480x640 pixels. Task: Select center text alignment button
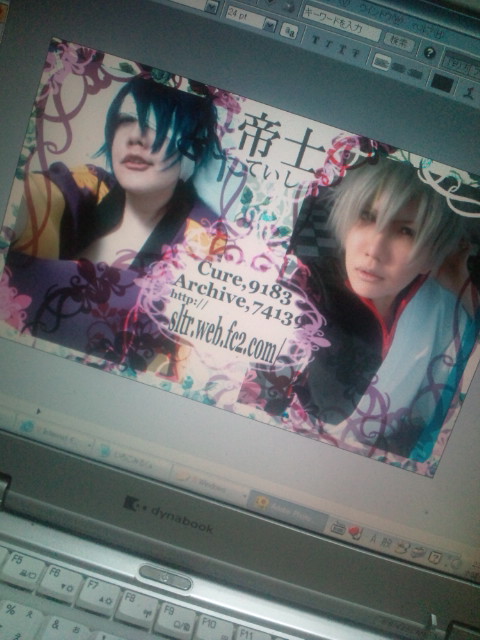coord(398,67)
